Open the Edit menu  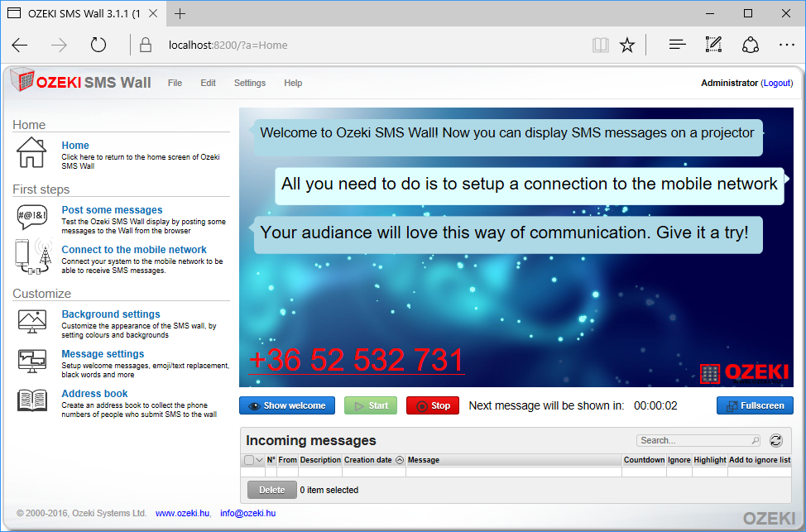[x=209, y=83]
